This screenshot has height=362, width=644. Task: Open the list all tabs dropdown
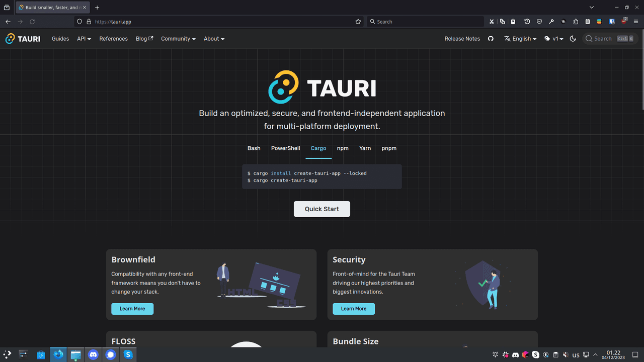pyautogui.click(x=592, y=8)
